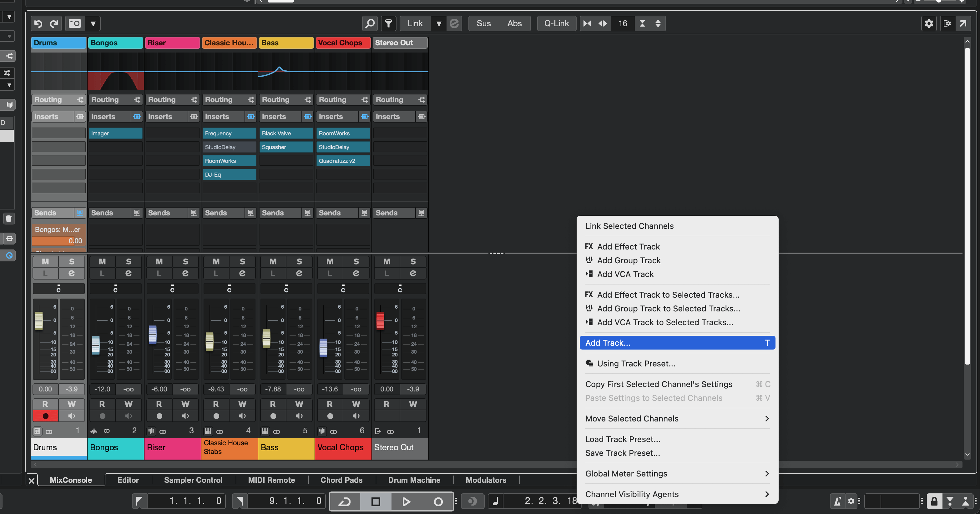Viewport: 980px width, 514px height.
Task: Enable the Q-Link button
Action: tap(557, 23)
